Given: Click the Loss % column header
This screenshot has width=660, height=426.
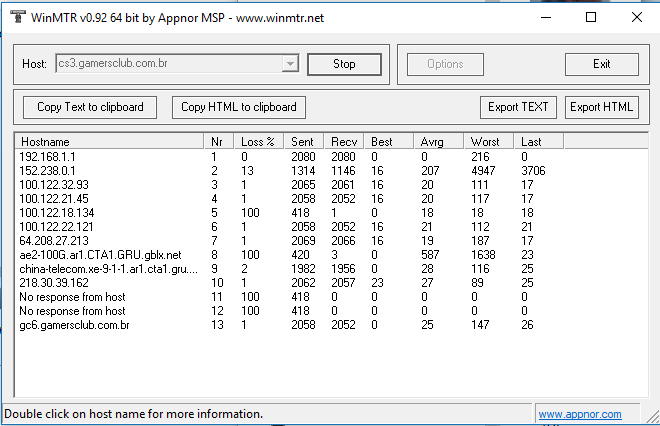Looking at the screenshot, I should [x=259, y=142].
